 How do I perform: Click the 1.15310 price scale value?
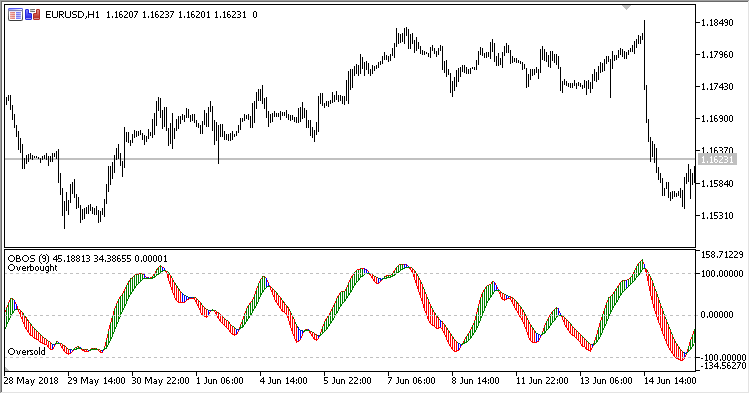717,216
